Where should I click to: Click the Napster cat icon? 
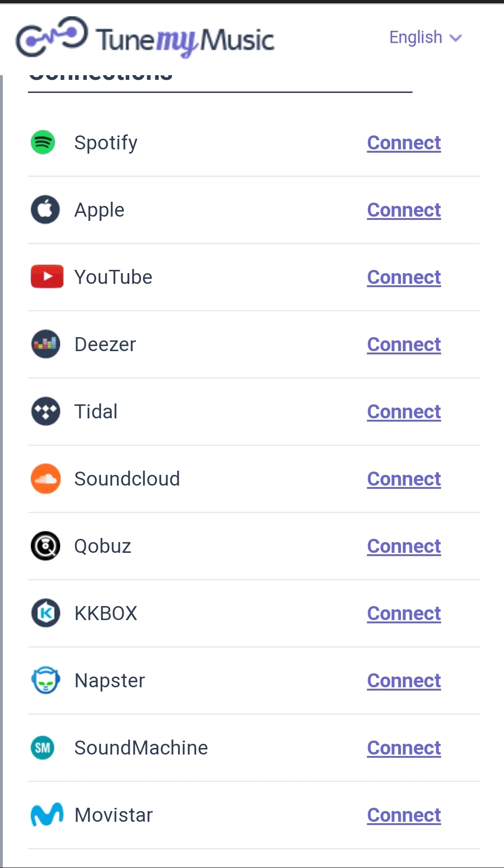[45, 680]
